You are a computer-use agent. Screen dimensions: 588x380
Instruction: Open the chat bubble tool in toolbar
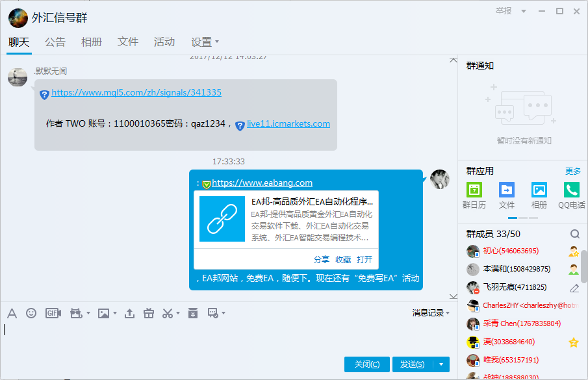(x=213, y=313)
